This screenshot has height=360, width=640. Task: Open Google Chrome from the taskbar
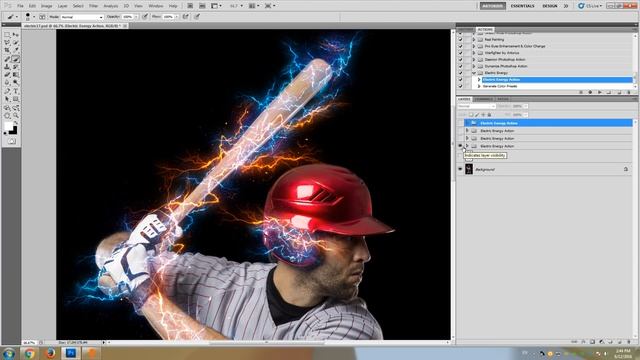(29, 353)
